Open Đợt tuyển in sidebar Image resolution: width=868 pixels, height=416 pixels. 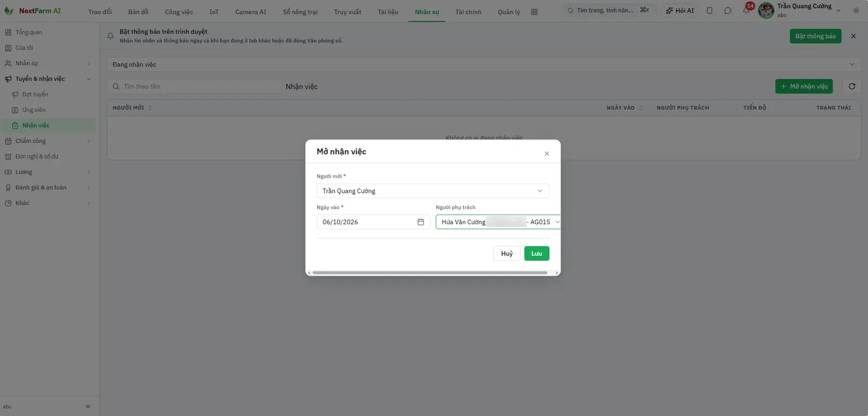[52, 94]
